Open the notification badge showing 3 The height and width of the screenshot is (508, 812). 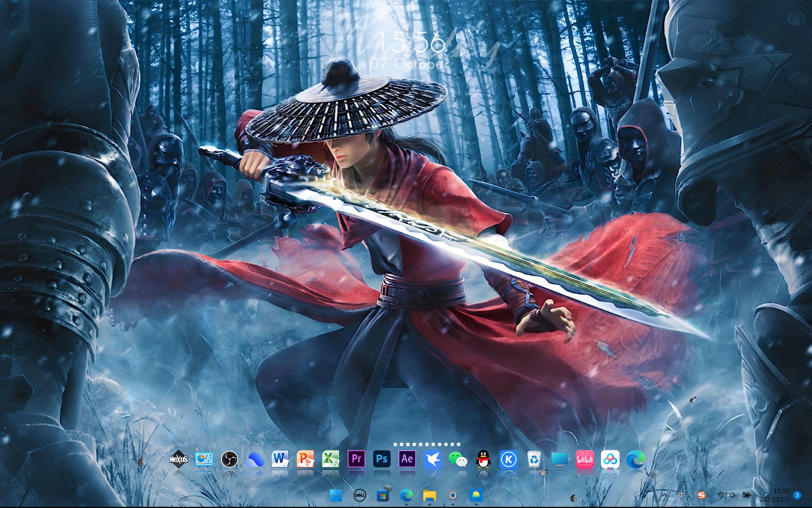click(797, 495)
